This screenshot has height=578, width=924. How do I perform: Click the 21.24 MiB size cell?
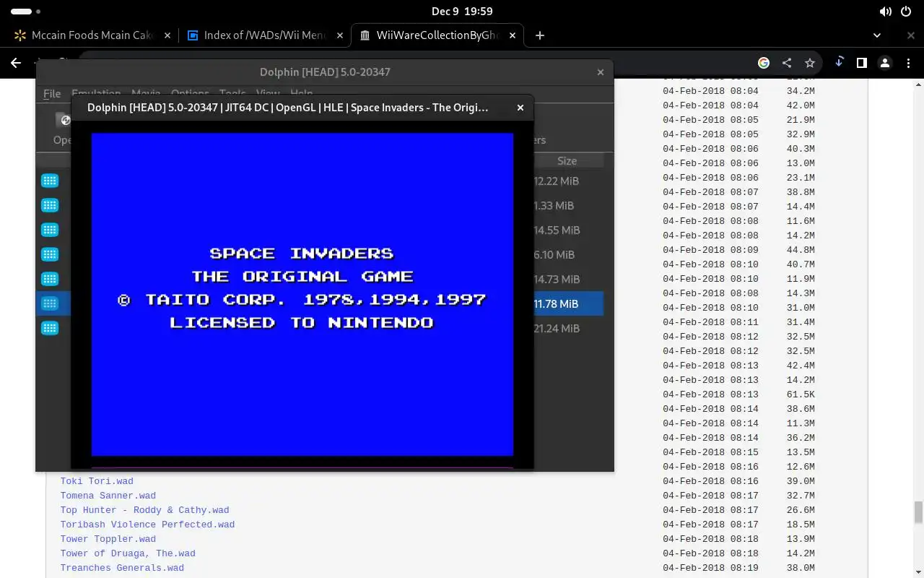tap(557, 328)
